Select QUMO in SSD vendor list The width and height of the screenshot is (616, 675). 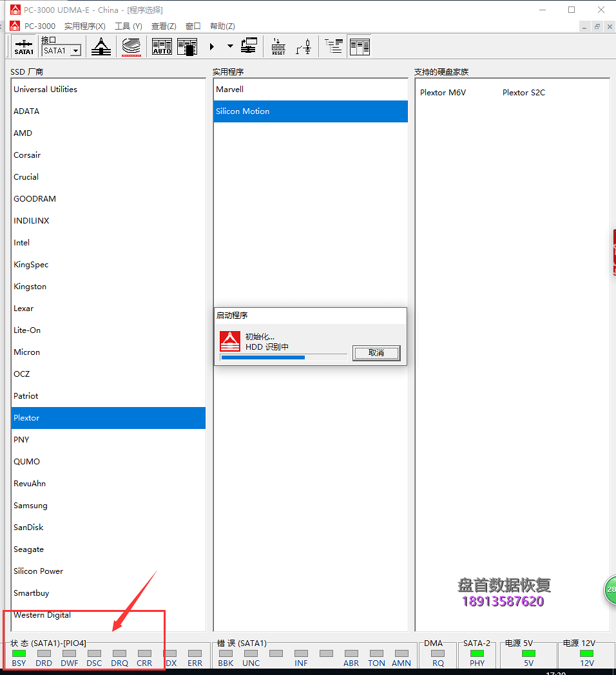pos(108,462)
